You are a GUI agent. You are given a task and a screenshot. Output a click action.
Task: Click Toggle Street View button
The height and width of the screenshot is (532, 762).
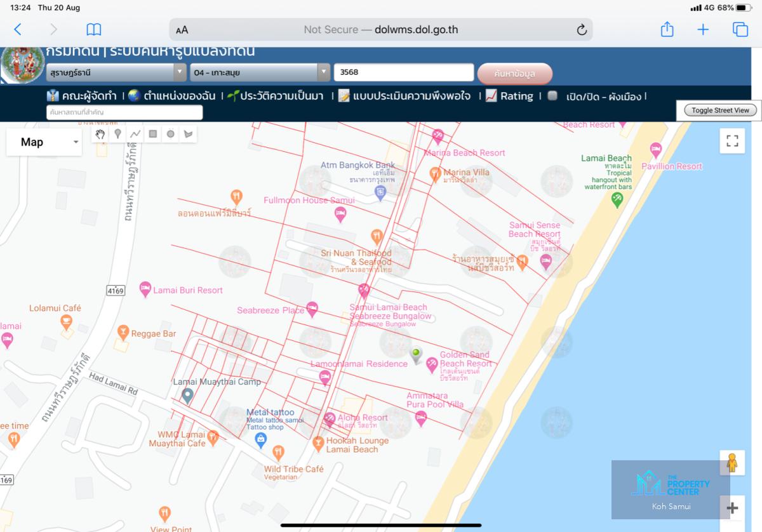click(720, 110)
